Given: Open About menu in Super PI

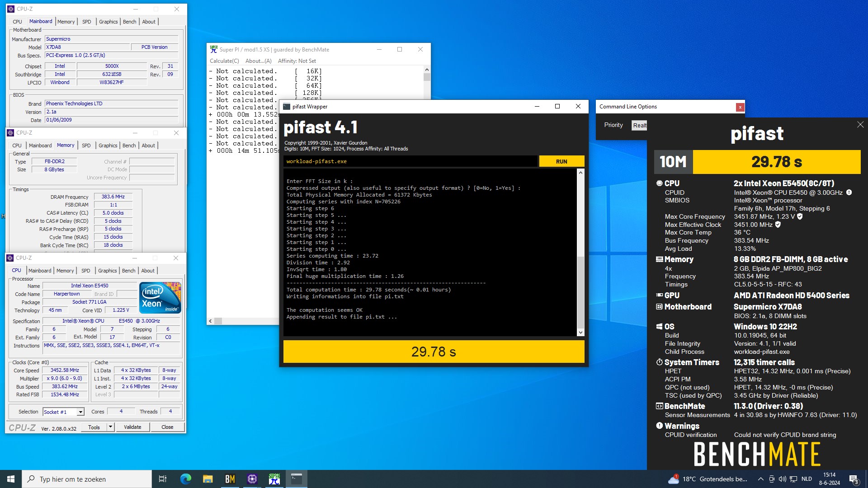Looking at the screenshot, I should click(258, 61).
